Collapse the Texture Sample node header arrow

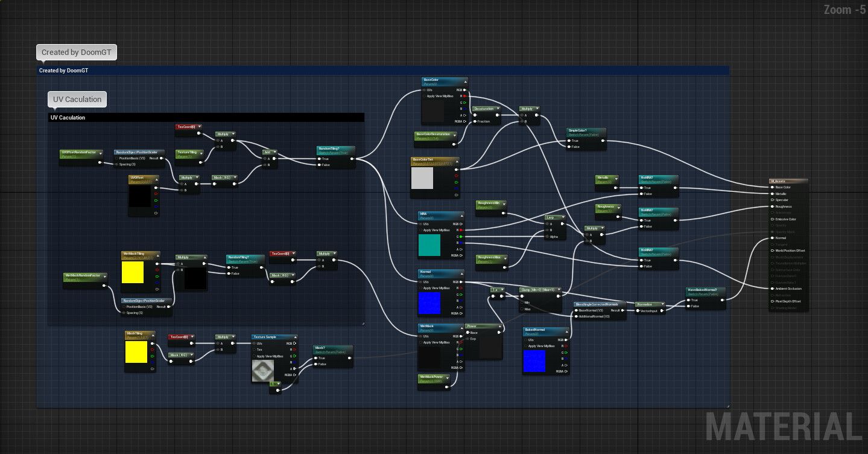295,337
